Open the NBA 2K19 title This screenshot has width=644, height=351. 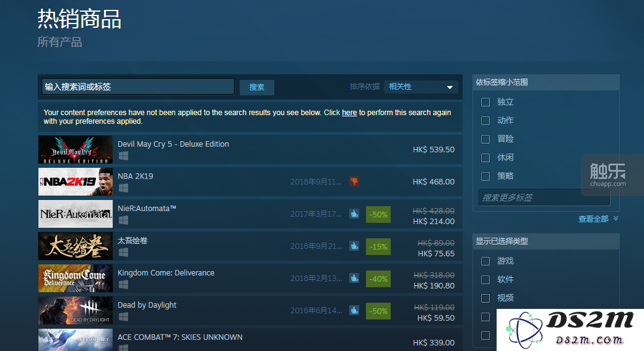[x=135, y=176]
